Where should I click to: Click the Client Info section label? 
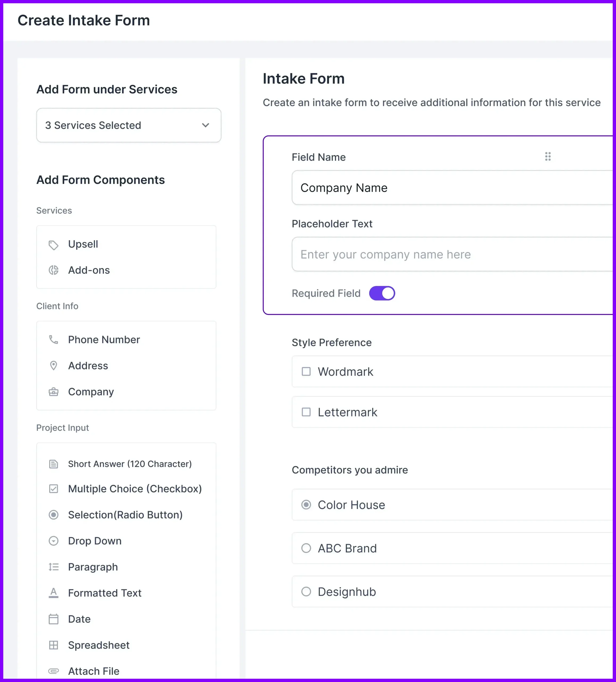tap(57, 306)
